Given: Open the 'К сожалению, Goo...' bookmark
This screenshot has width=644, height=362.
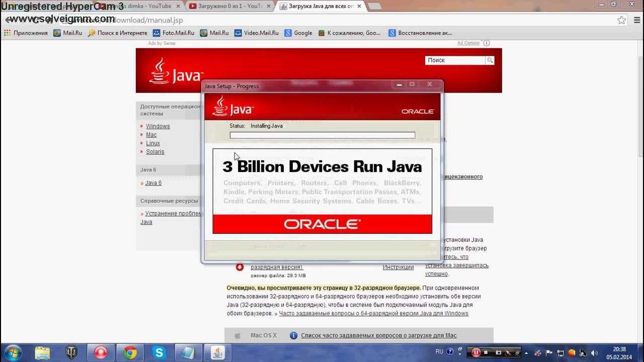Looking at the screenshot, I should (349, 33).
